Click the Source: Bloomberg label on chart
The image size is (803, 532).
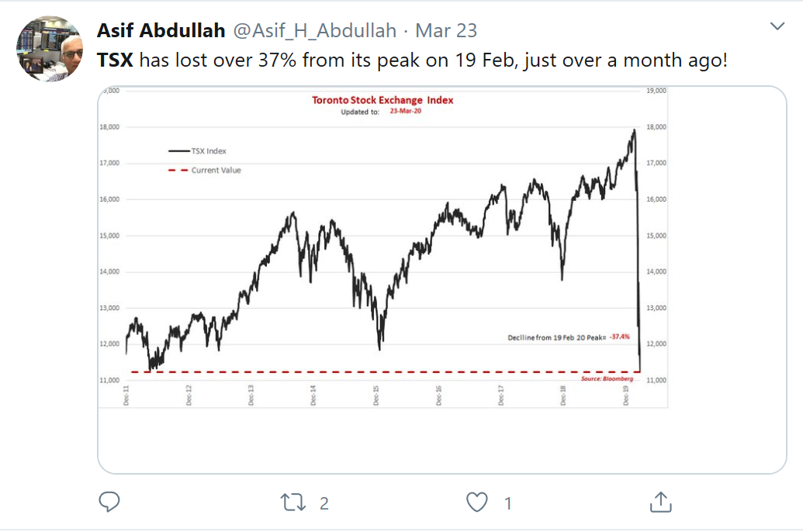[x=601, y=378]
